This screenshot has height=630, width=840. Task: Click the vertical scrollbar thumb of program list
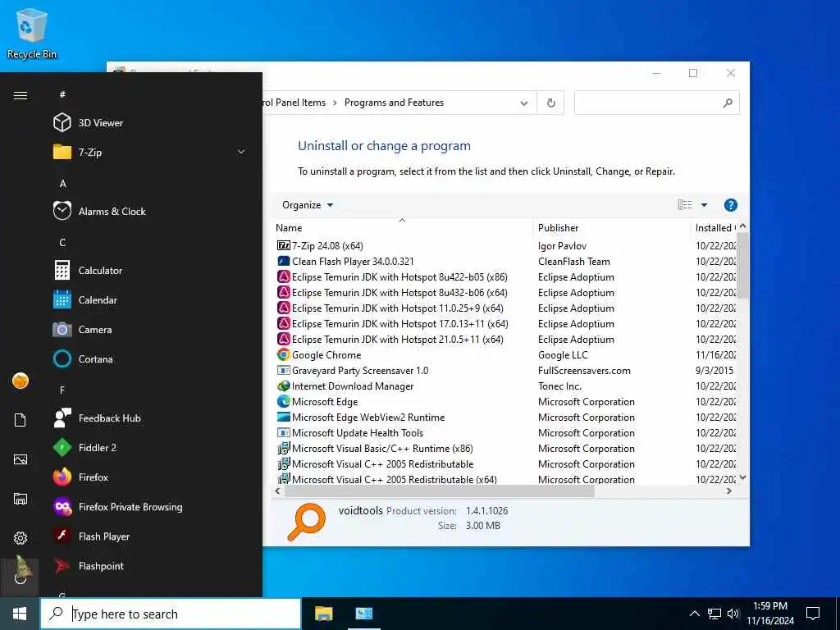click(x=742, y=265)
